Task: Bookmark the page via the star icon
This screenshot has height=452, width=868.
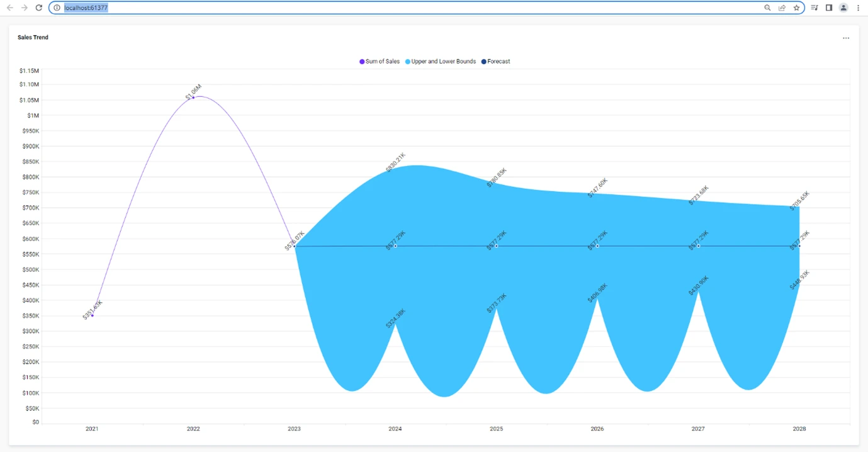Action: [798, 8]
